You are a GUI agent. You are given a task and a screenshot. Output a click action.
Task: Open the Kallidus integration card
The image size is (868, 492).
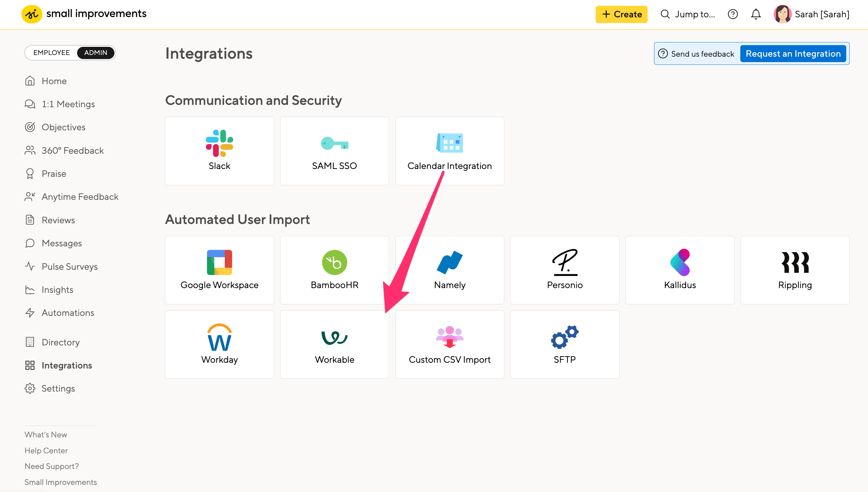click(x=680, y=270)
